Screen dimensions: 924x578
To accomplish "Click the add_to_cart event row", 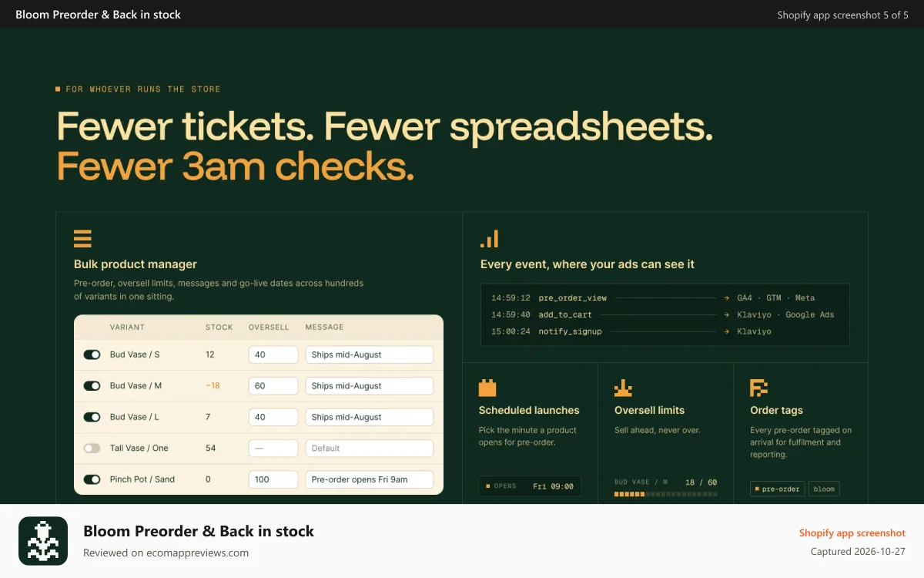I will point(665,314).
